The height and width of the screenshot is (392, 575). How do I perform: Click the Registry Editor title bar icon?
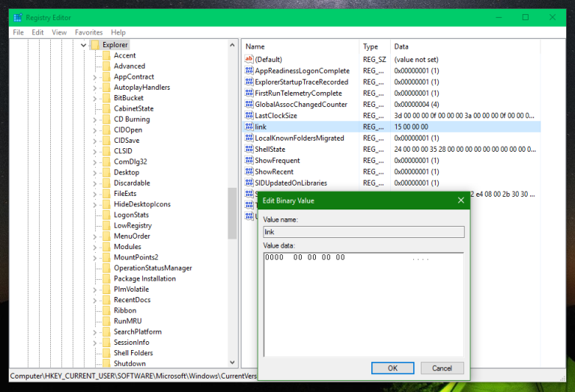(x=17, y=17)
